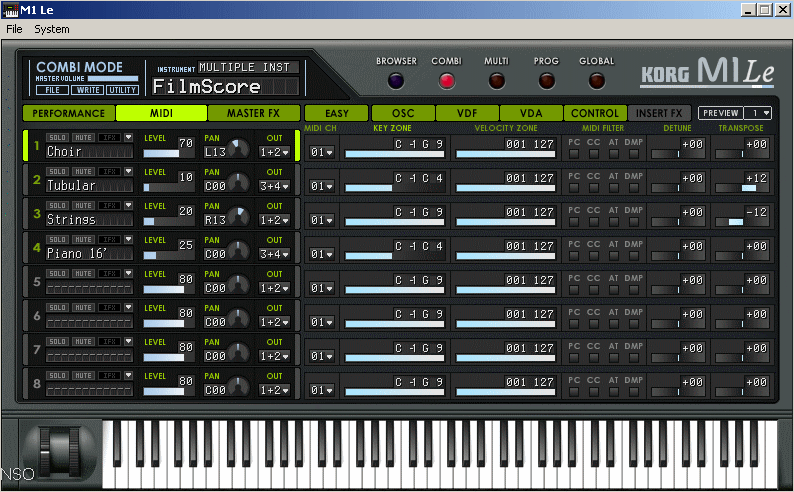
Task: Enable the PC MIDI filter for timbre 1
Action: tap(574, 153)
